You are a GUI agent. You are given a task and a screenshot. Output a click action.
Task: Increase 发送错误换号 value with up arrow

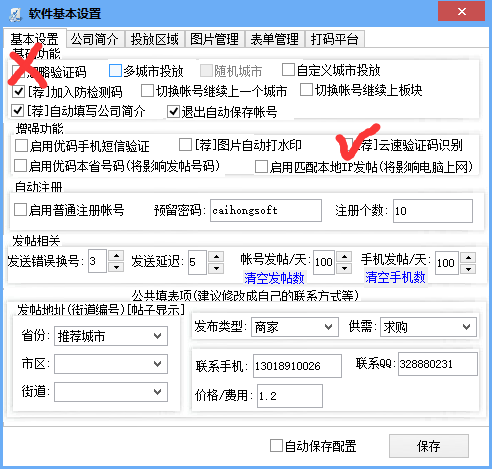click(x=116, y=256)
